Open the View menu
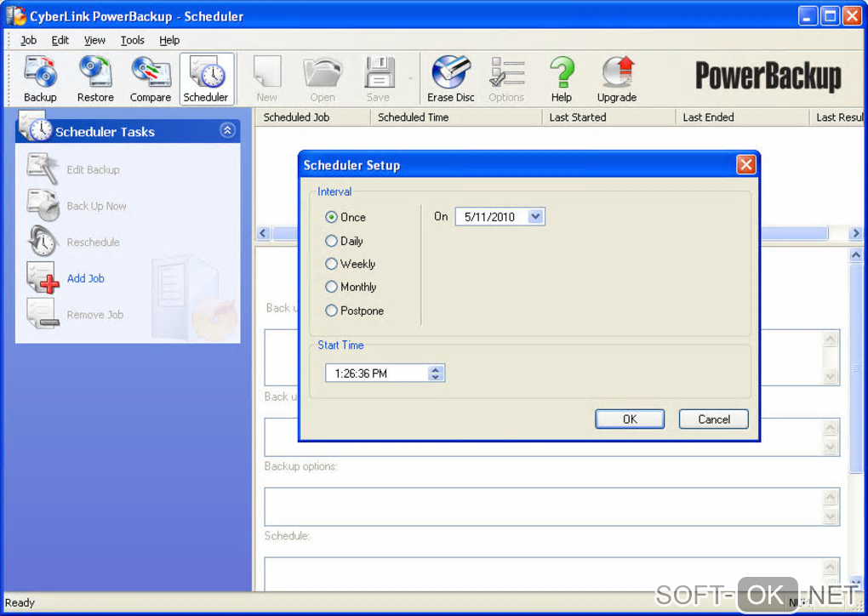Image resolution: width=868 pixels, height=616 pixels. pyautogui.click(x=94, y=40)
